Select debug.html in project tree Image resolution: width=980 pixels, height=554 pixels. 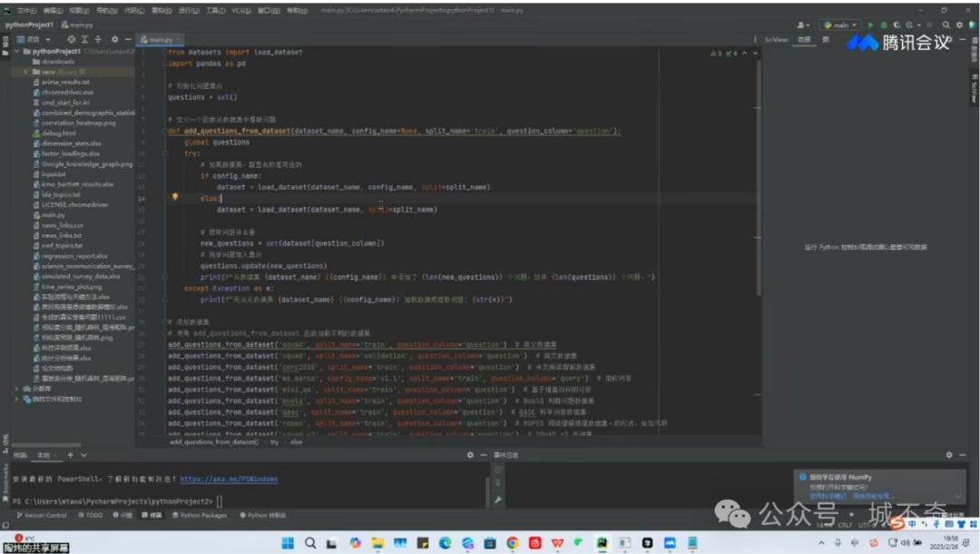point(54,134)
